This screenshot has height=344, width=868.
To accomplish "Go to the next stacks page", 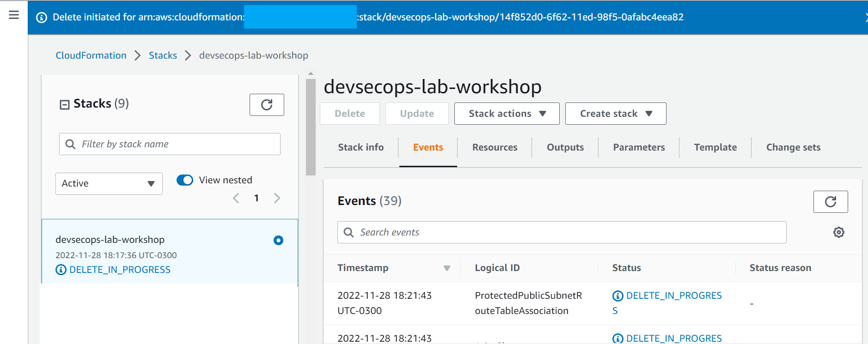I will coord(277,198).
